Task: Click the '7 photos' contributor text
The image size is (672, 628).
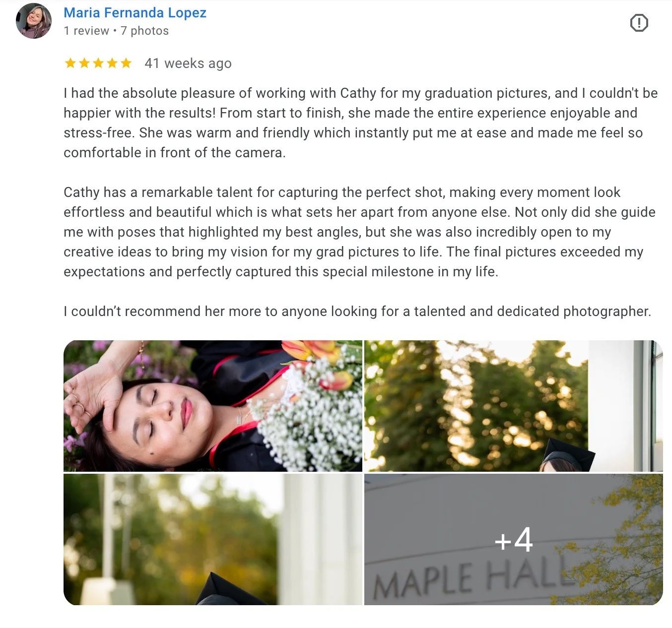Action: (144, 31)
